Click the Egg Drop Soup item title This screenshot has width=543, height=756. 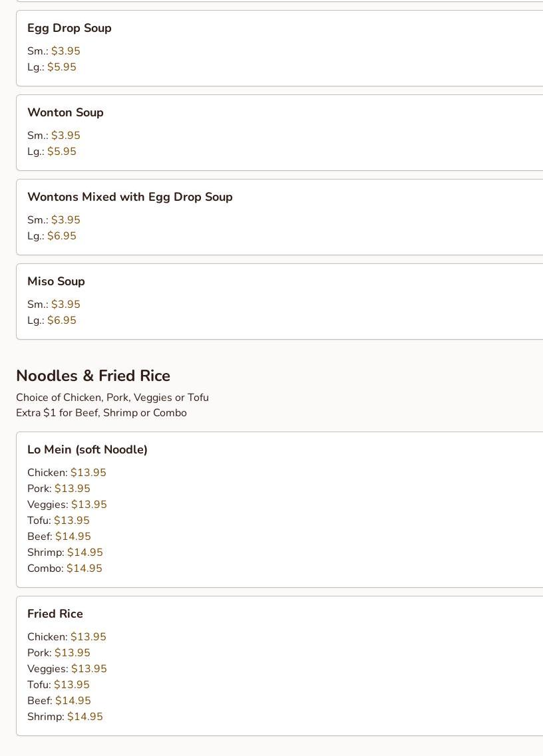(x=69, y=28)
